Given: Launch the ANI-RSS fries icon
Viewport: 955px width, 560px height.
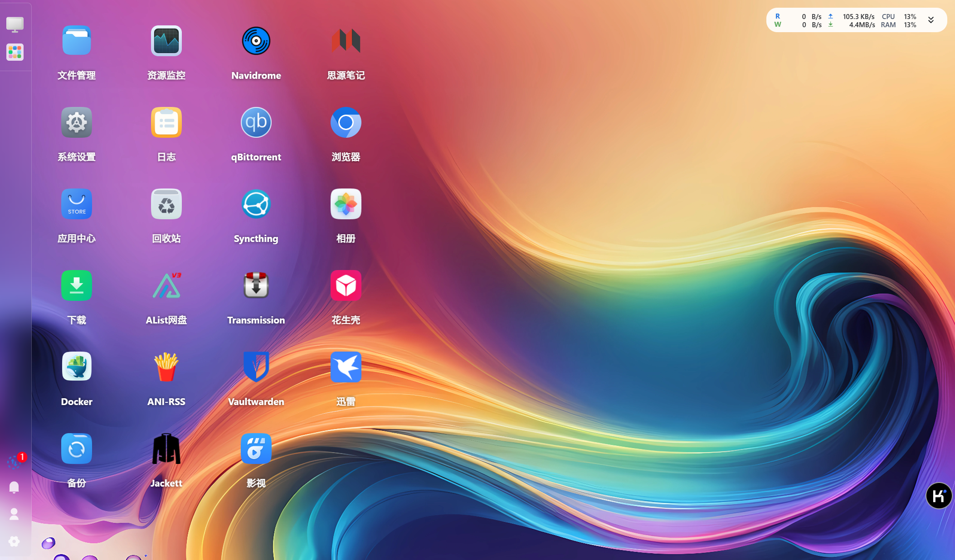Looking at the screenshot, I should [166, 367].
